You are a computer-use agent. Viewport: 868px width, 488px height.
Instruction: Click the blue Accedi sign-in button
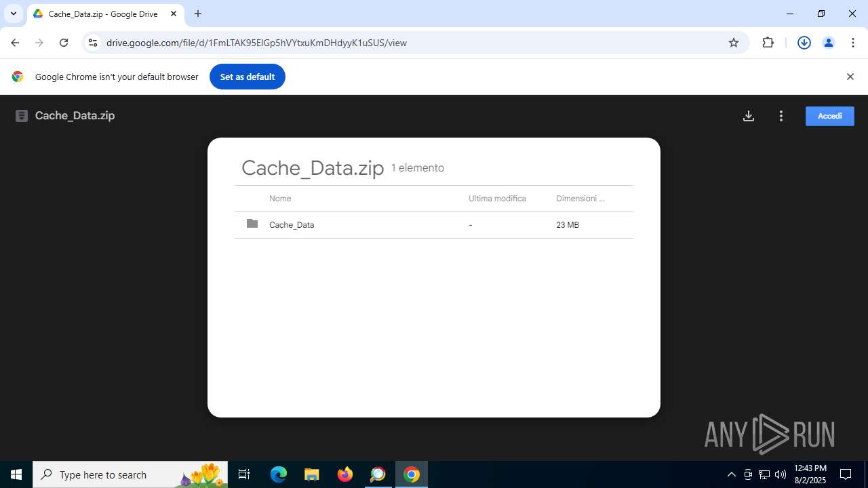tap(829, 116)
